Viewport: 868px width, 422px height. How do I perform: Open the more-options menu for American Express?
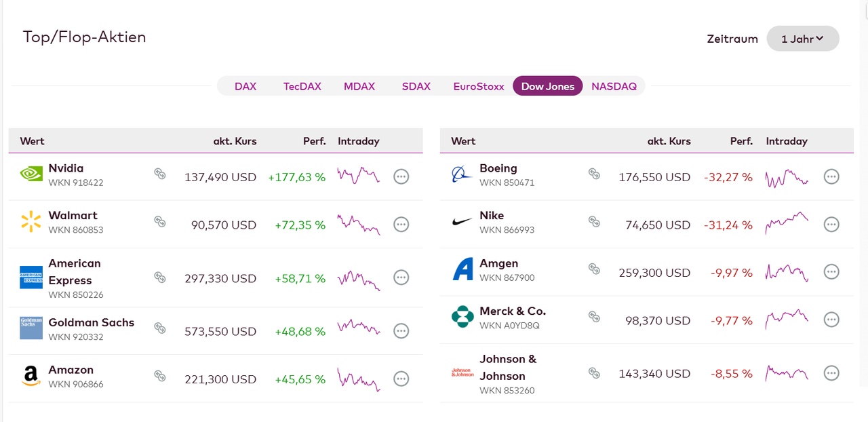[401, 278]
